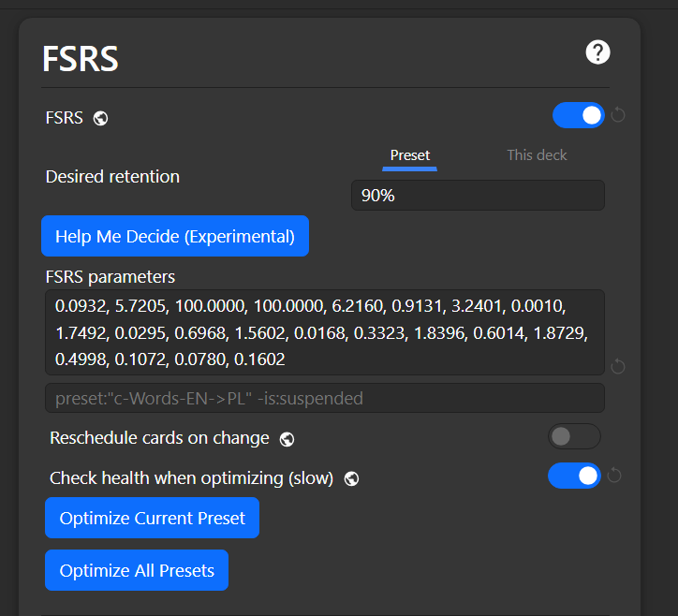The image size is (678, 616).
Task: Click the large FSRS section heading
Action: [x=80, y=59]
